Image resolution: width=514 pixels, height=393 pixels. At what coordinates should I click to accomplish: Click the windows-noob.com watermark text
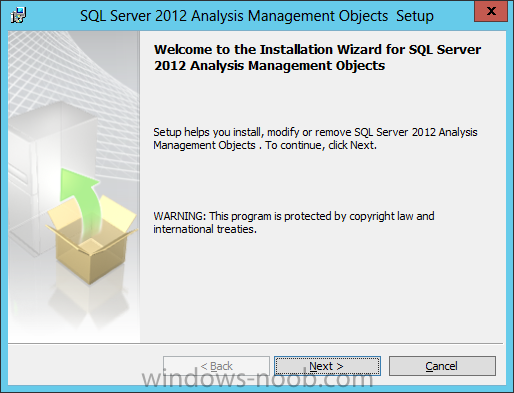tap(257, 379)
